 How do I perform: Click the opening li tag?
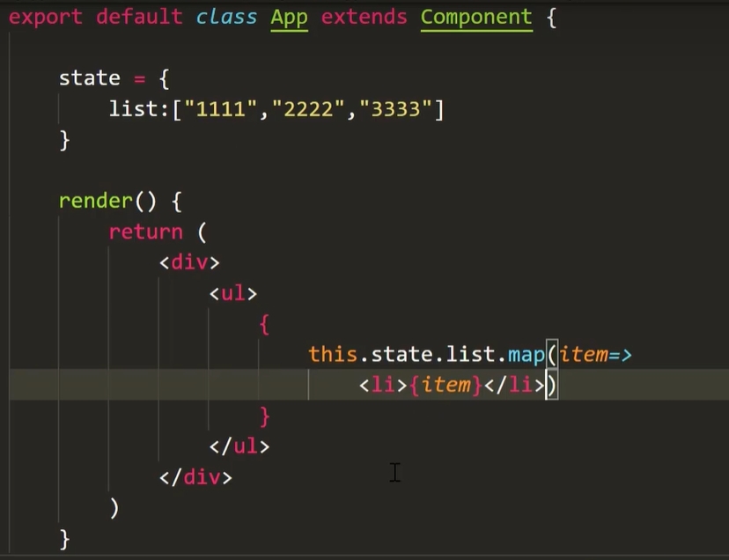tap(383, 385)
